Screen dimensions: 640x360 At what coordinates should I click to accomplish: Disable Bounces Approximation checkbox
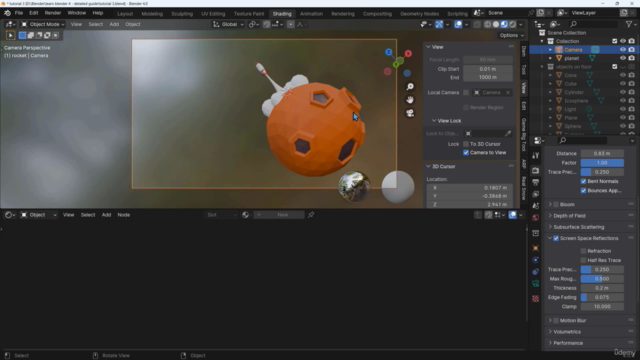coord(584,191)
